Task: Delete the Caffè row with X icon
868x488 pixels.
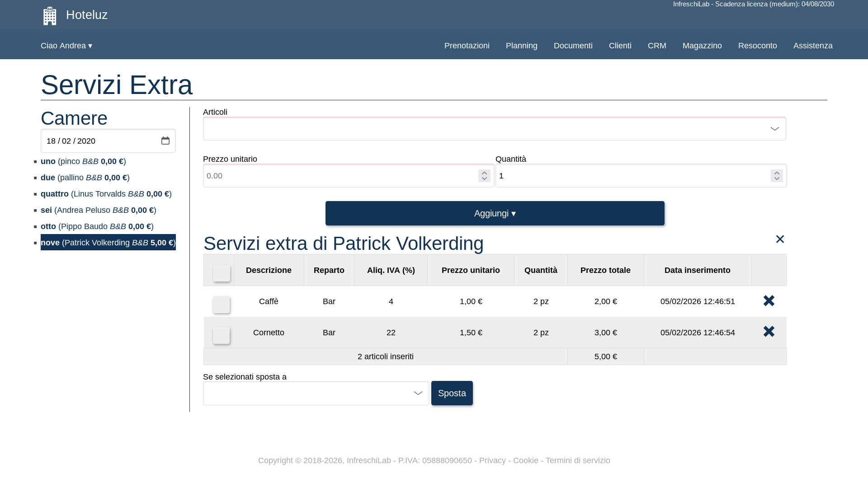Action: pos(769,301)
